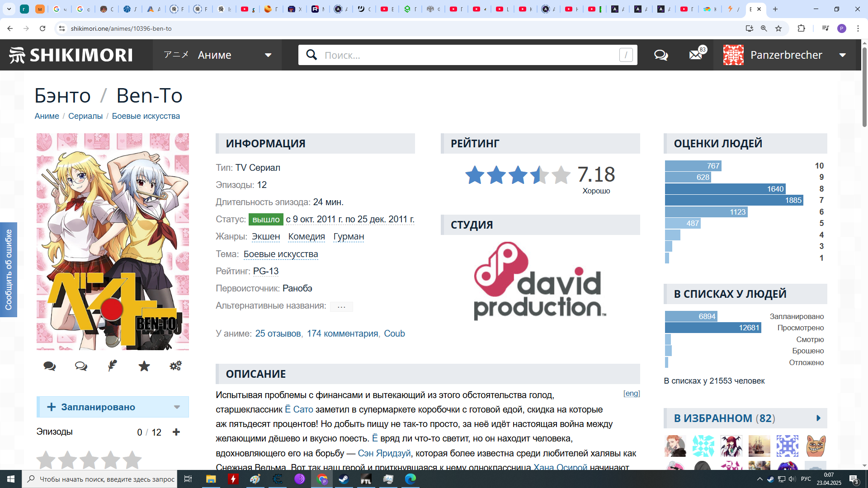868x488 pixels.
Task: Open the Сэн Яридзуй character link
Action: (384, 454)
